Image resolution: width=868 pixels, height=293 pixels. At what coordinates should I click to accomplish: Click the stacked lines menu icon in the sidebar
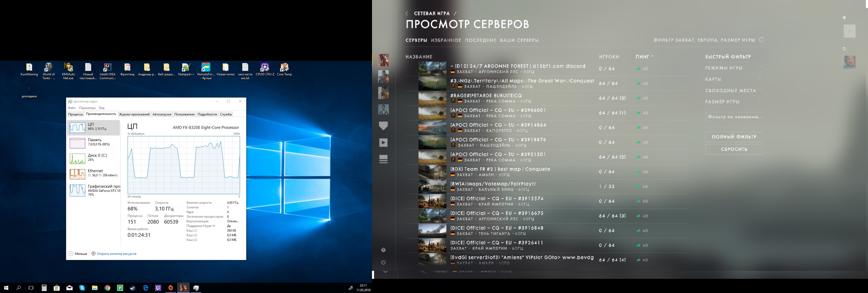pyautogui.click(x=383, y=159)
